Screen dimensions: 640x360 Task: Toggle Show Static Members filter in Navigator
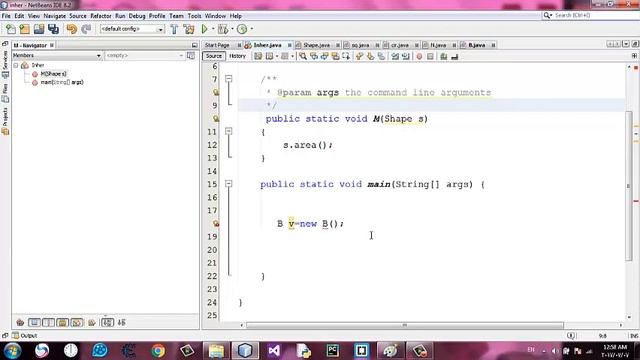48,322
